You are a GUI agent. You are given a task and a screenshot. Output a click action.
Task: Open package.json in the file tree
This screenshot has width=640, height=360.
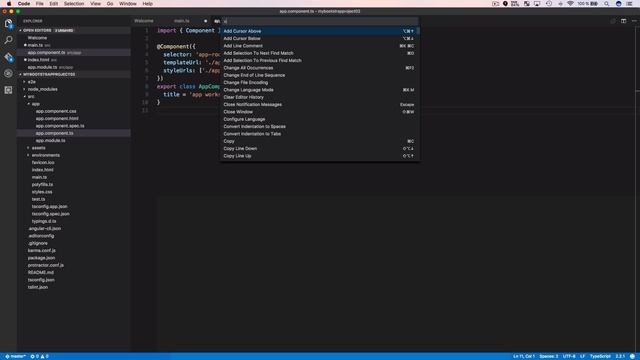41,258
